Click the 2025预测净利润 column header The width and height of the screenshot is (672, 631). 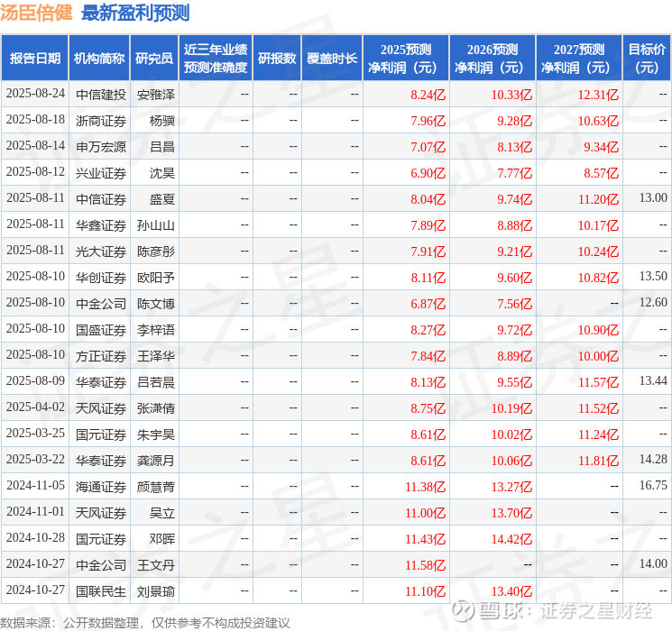click(x=406, y=59)
